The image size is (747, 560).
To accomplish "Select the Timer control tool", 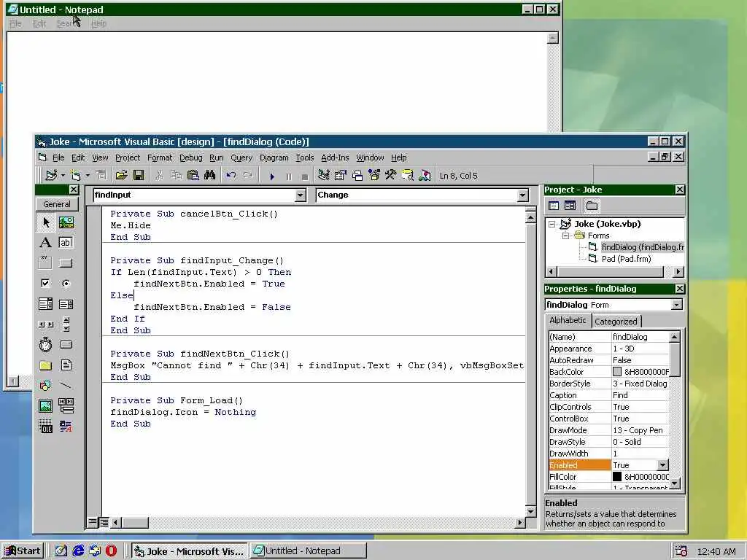I will click(x=46, y=345).
